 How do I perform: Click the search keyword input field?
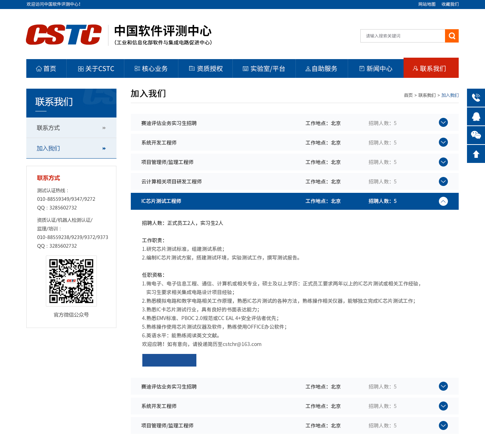[402, 36]
